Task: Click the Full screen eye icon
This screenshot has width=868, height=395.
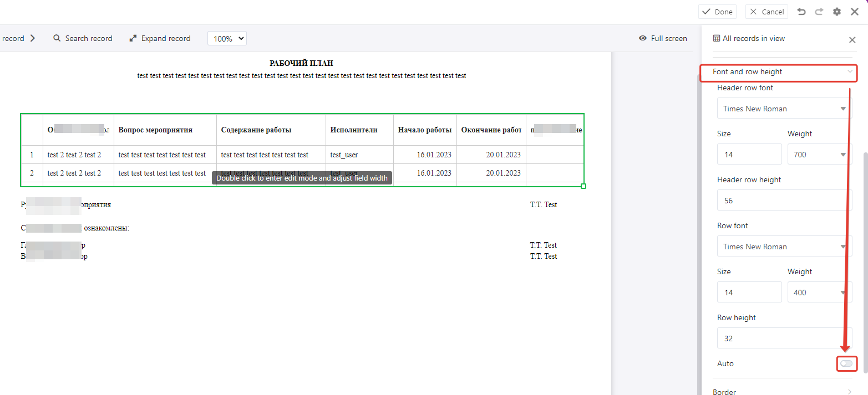Action: [x=643, y=38]
